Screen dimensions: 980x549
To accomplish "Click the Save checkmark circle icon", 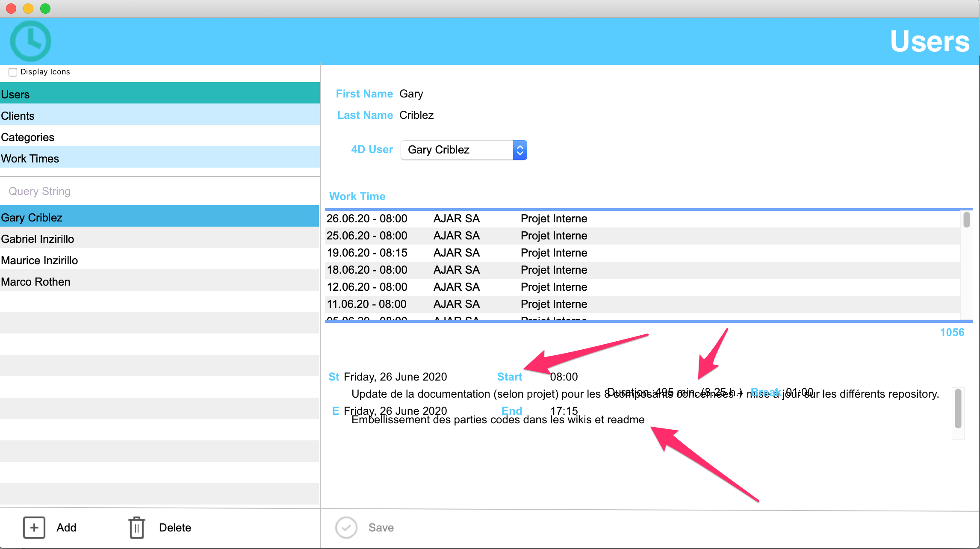I will point(346,527).
